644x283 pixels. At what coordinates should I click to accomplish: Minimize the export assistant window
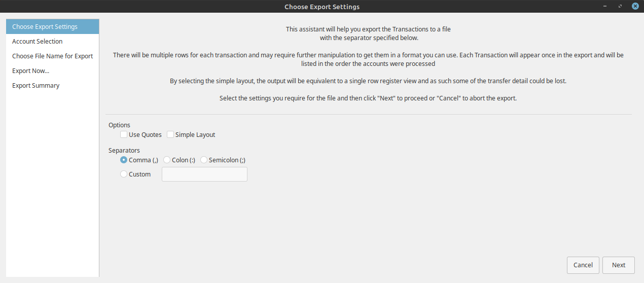(605, 6)
